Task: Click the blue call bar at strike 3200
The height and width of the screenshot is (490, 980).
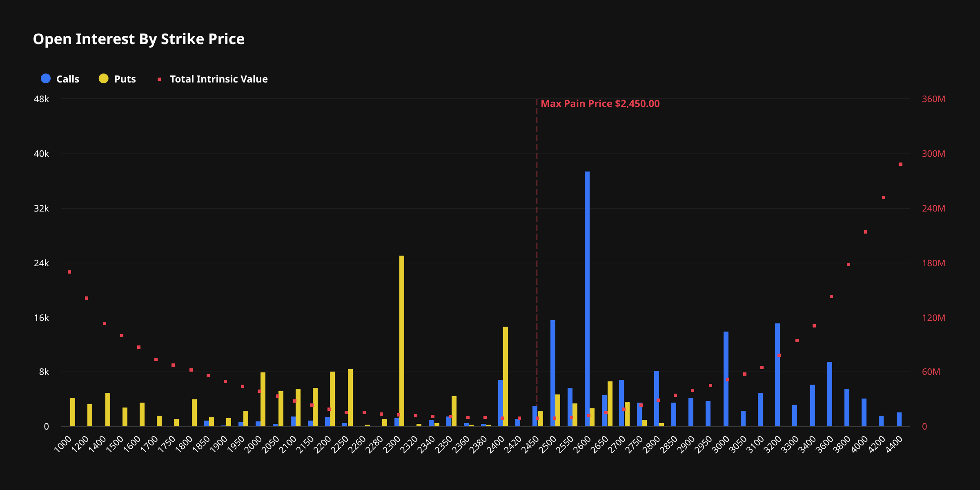Action: [x=777, y=375]
